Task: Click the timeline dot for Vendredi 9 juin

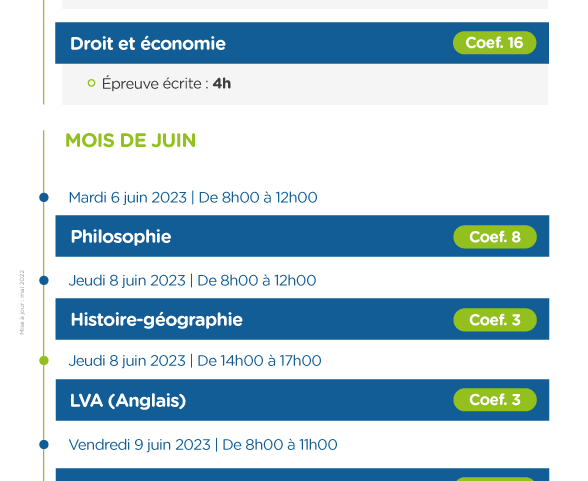Action: 44,445
